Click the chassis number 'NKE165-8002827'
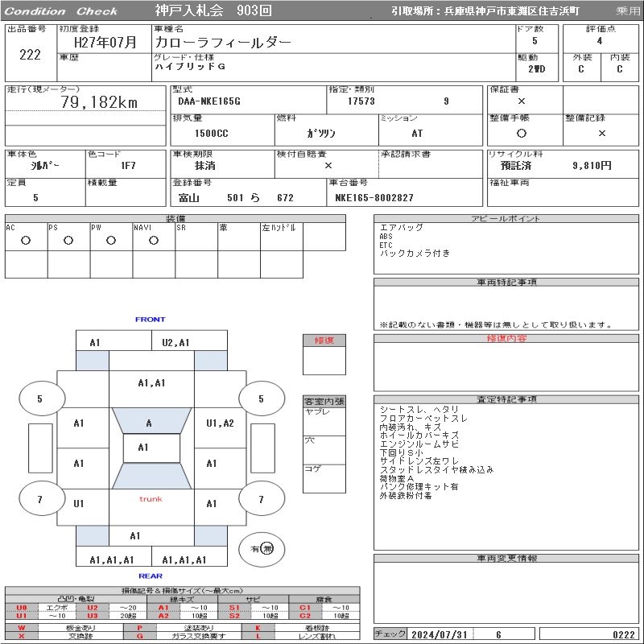Viewport: 644px width, 644px height. (x=374, y=198)
